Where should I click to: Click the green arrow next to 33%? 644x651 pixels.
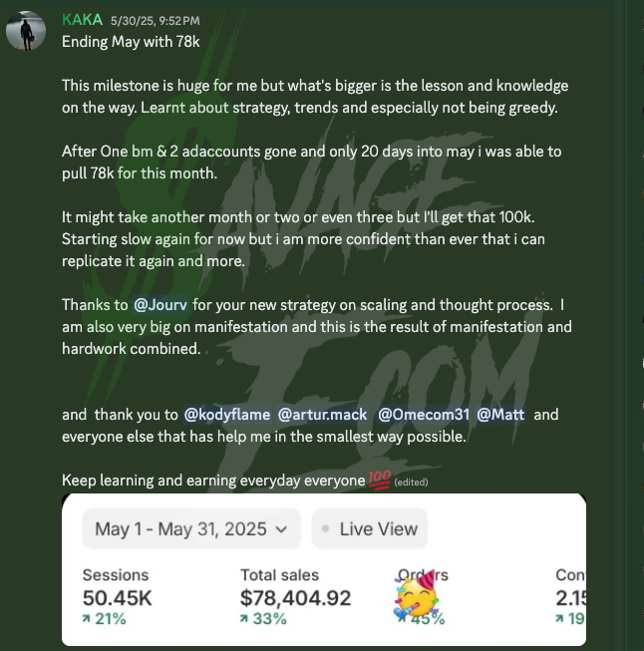click(245, 619)
